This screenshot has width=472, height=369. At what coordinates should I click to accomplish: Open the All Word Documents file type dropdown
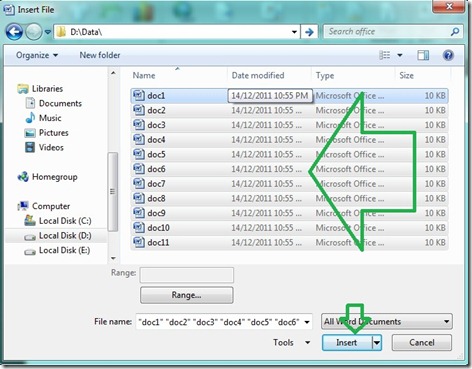[387, 322]
